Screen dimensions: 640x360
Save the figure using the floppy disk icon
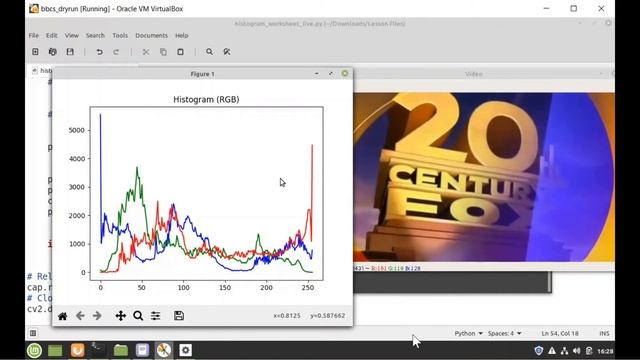tap(179, 316)
